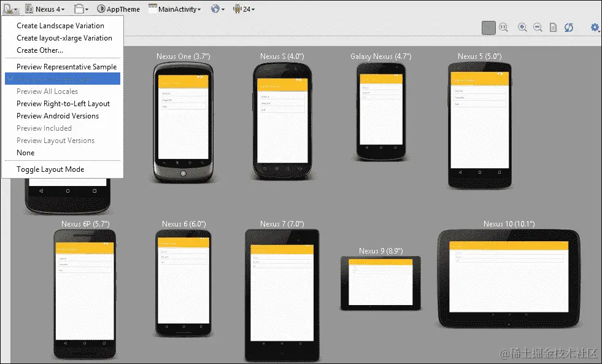The width and height of the screenshot is (602, 364).
Task: Select the Nexus S (4.0") preview
Action: click(282, 121)
